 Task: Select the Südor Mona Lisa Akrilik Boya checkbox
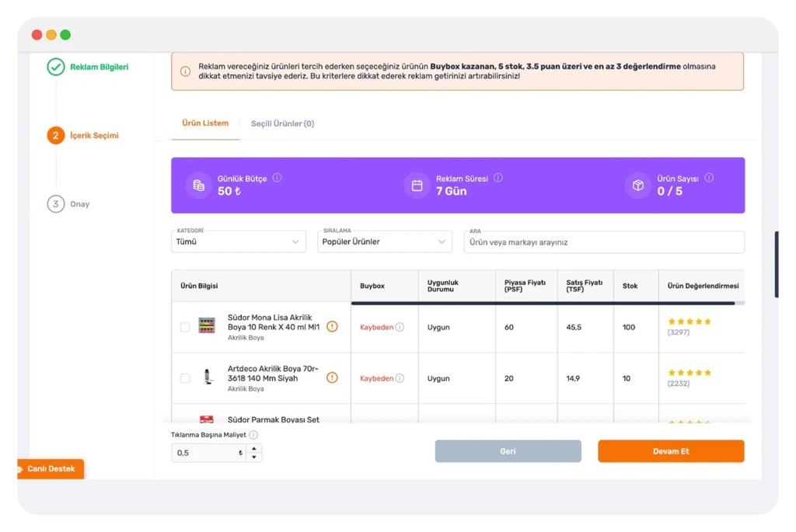pyautogui.click(x=185, y=327)
